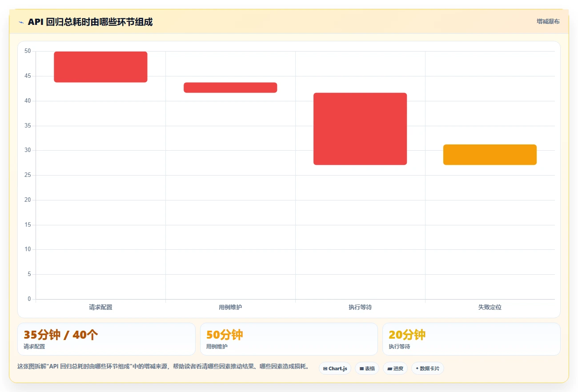
Task: Click the 数据卡片 tag chip
Action: [x=428, y=368]
